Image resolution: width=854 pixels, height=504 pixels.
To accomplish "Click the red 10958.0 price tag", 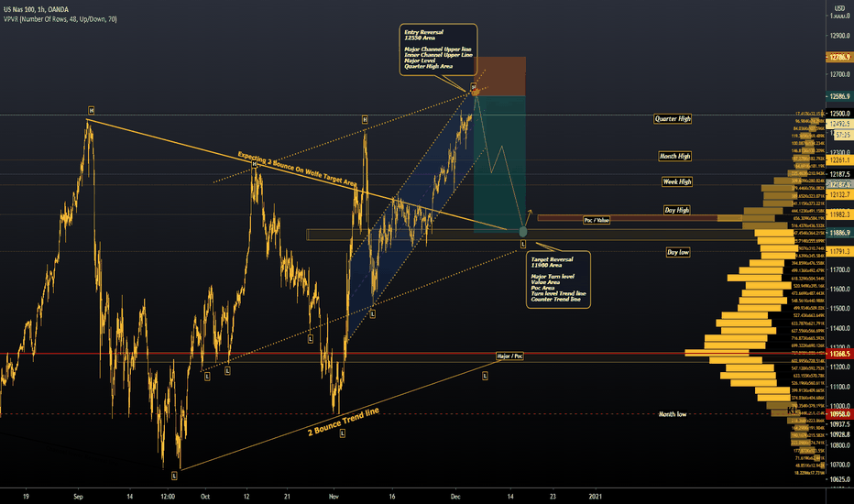I will click(x=840, y=414).
